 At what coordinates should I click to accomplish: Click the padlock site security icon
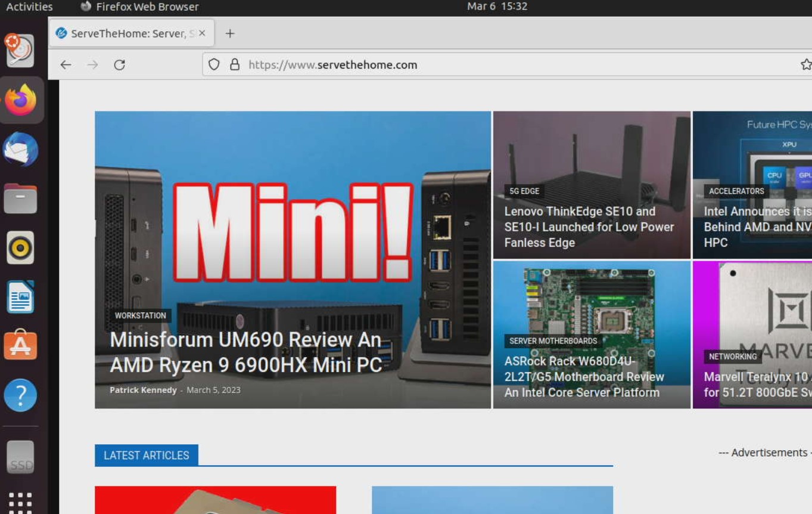click(235, 65)
